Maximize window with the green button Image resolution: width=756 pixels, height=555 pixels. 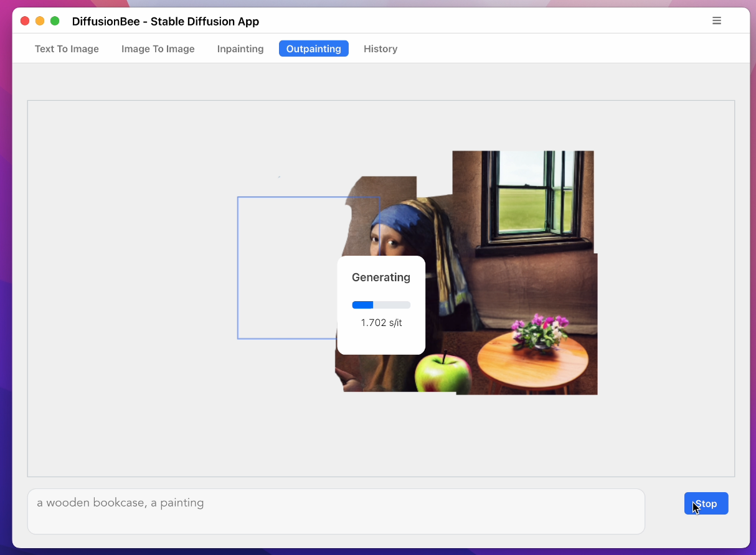click(55, 21)
